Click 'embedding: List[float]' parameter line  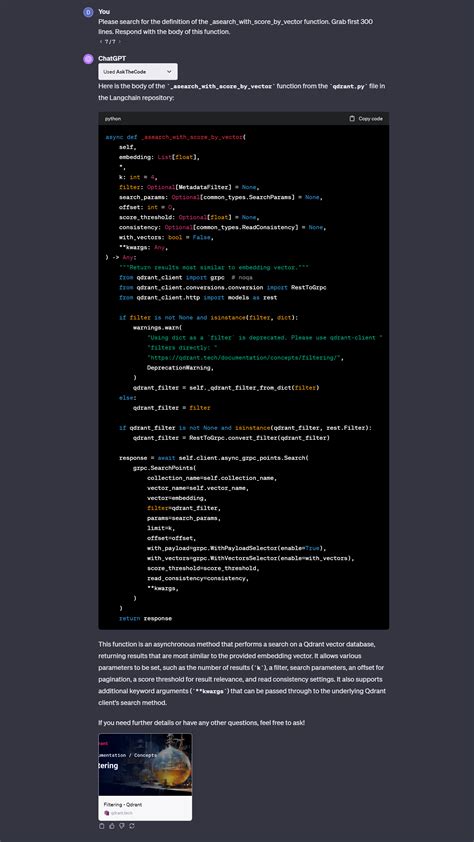(159, 157)
